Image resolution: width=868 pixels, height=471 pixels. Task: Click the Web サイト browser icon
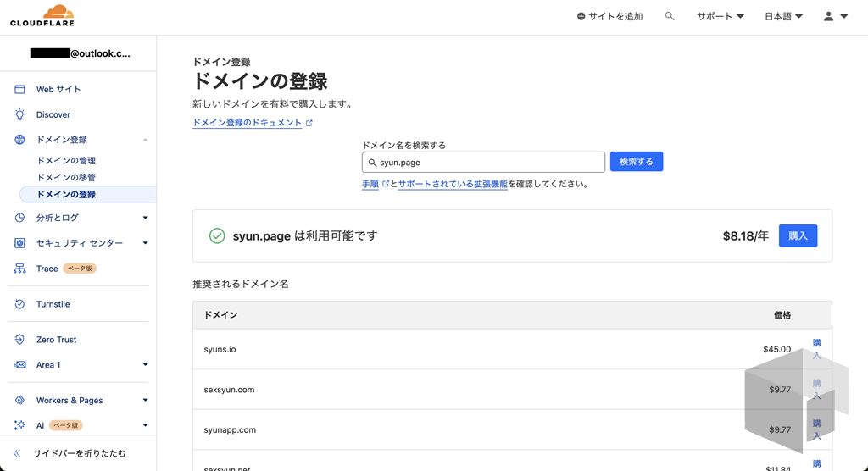point(20,89)
